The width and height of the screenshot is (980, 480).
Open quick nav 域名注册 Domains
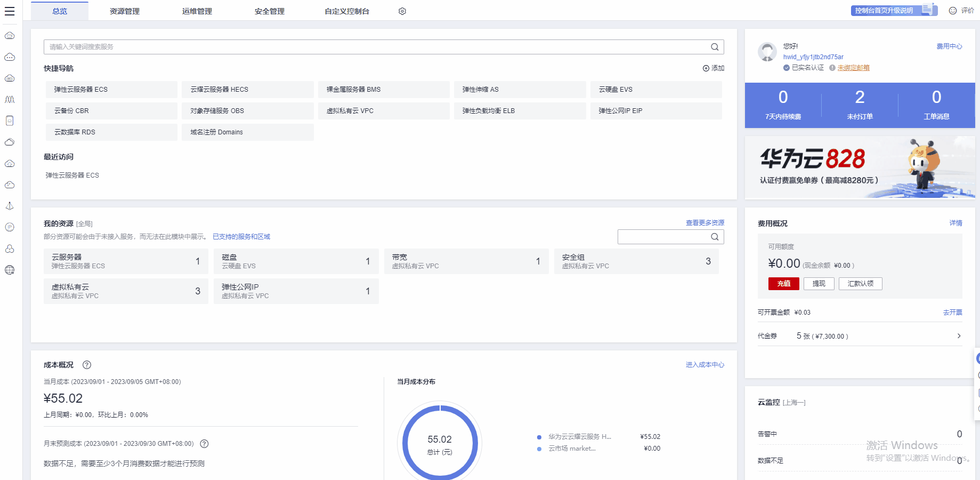[x=248, y=132]
